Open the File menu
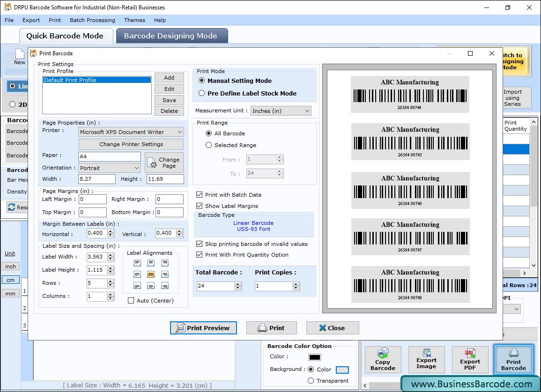The width and height of the screenshot is (541, 392). (x=9, y=20)
